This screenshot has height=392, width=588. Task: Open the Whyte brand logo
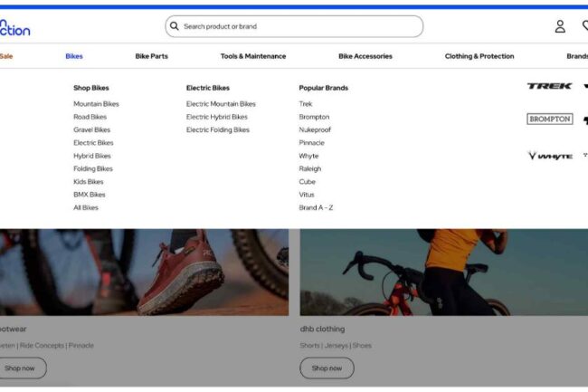pyautogui.click(x=549, y=156)
